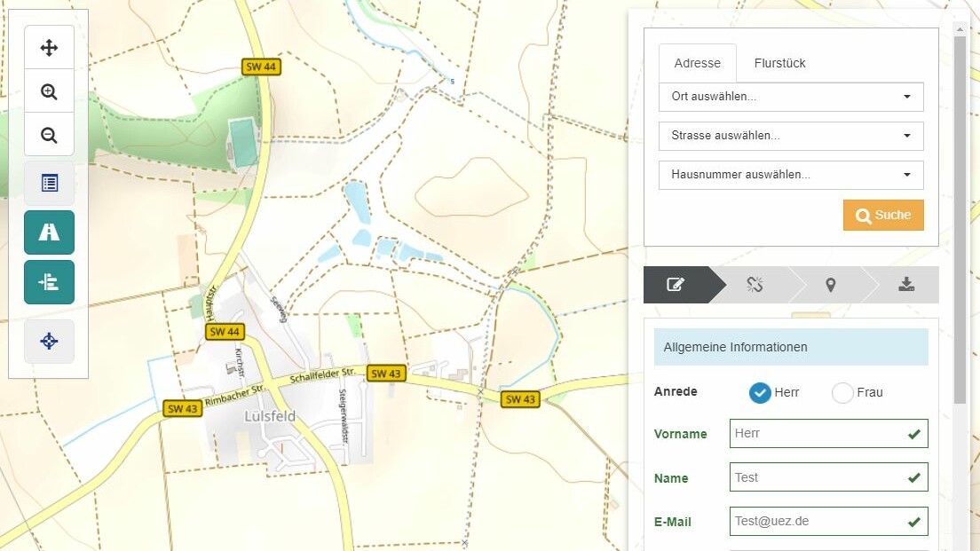
Task: Click the E-Mail input field
Action: pyautogui.click(x=817, y=522)
